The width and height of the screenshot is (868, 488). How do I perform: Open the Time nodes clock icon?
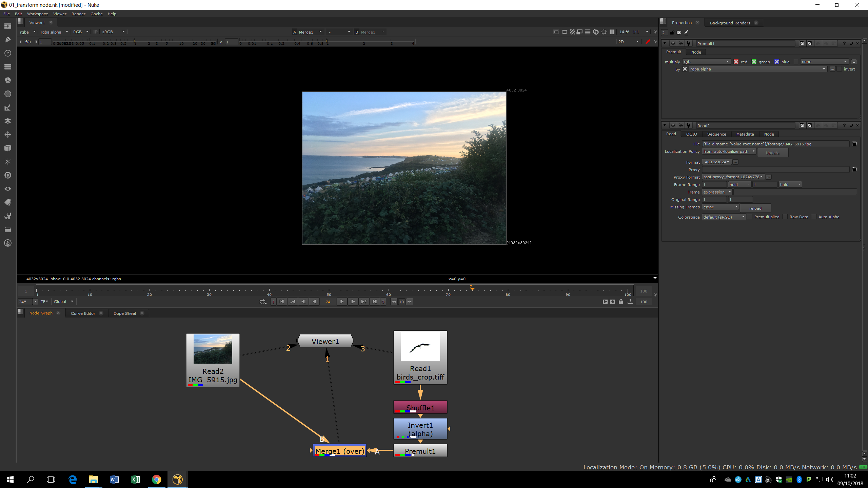click(x=7, y=53)
